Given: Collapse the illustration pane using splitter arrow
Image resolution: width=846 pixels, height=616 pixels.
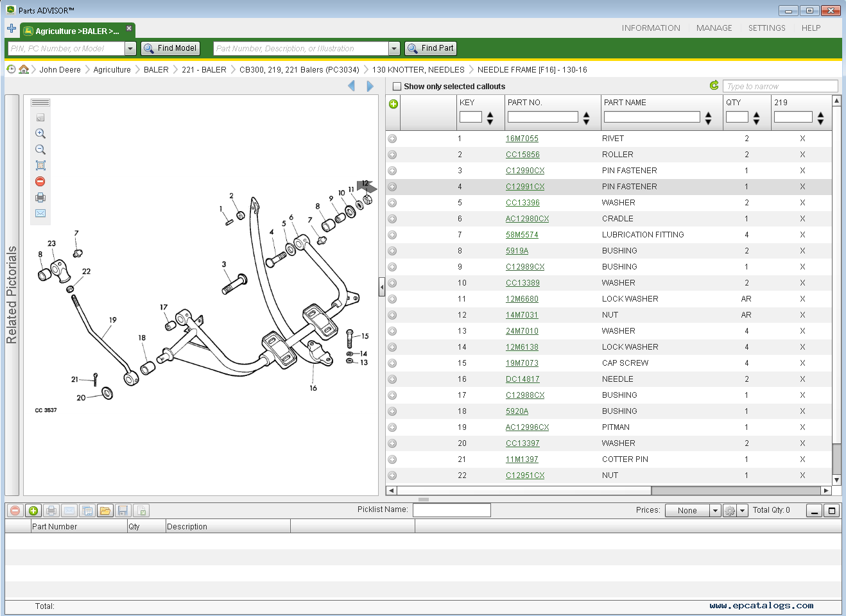Looking at the screenshot, I should (382, 287).
